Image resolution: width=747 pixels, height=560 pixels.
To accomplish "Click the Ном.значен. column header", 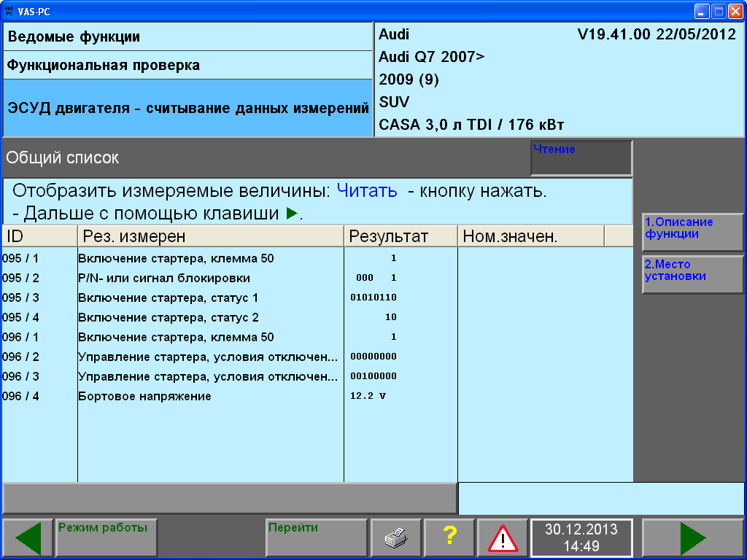I will pos(530,236).
